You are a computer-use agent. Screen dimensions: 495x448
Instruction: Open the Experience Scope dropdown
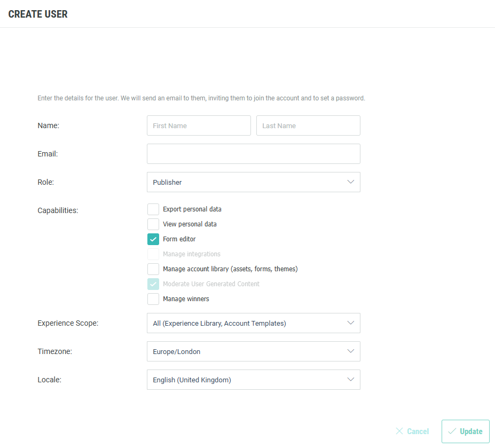click(246, 323)
